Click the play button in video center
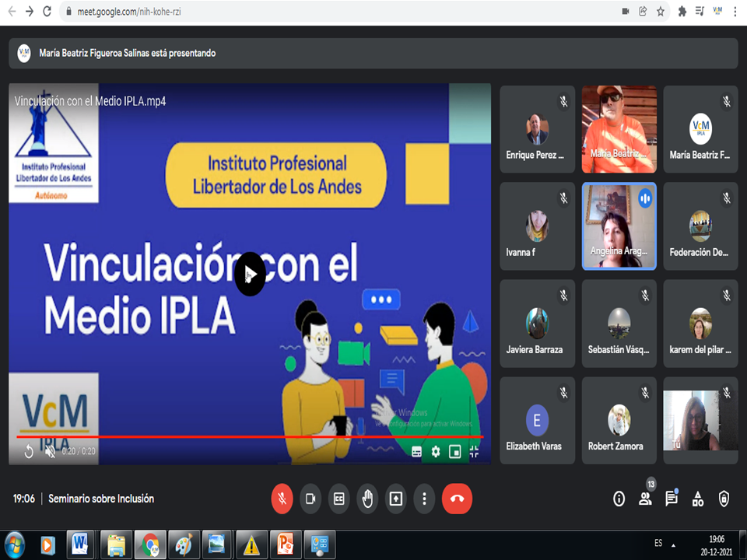 [250, 274]
